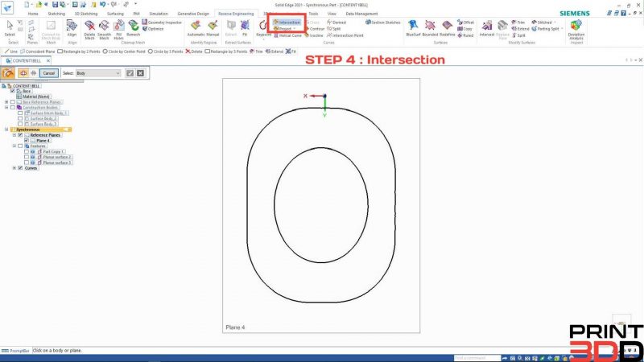Accept with the checkmark button

(130, 73)
